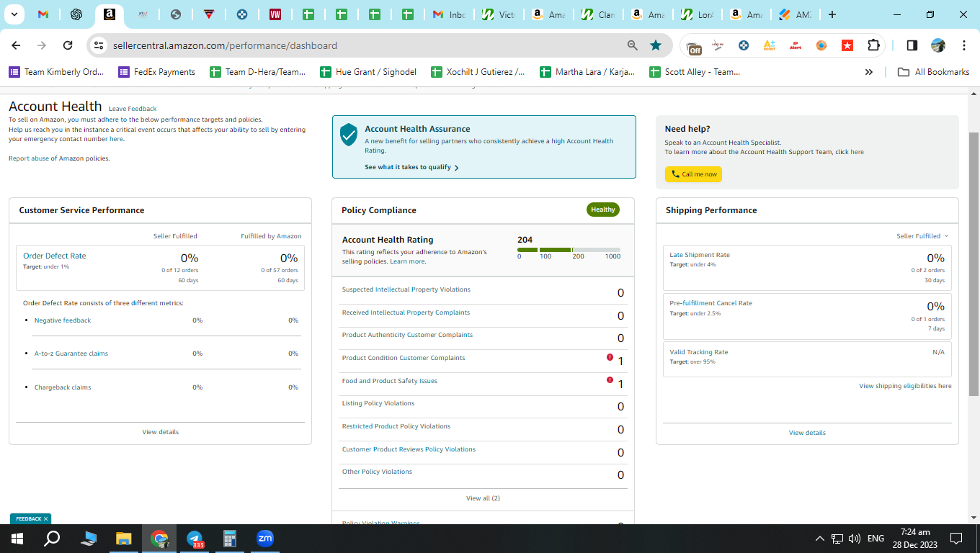The width and height of the screenshot is (980, 553).
Task: Open the page zoom magnifier icon
Action: [x=633, y=45]
